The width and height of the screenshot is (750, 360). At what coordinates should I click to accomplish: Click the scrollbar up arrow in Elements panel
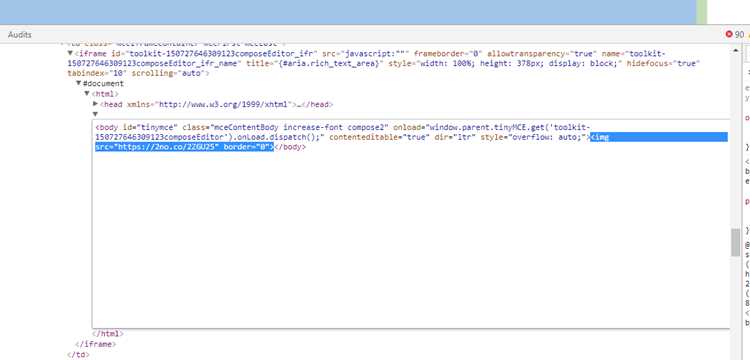[x=735, y=50]
